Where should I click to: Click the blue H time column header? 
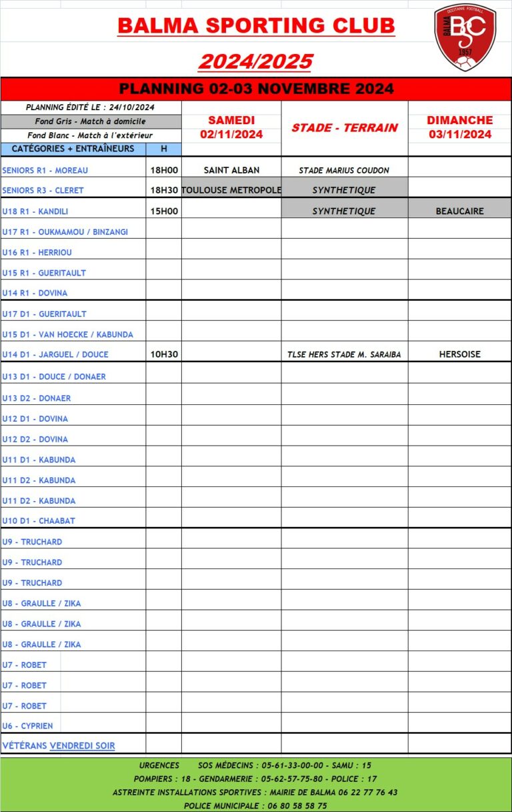click(x=164, y=149)
